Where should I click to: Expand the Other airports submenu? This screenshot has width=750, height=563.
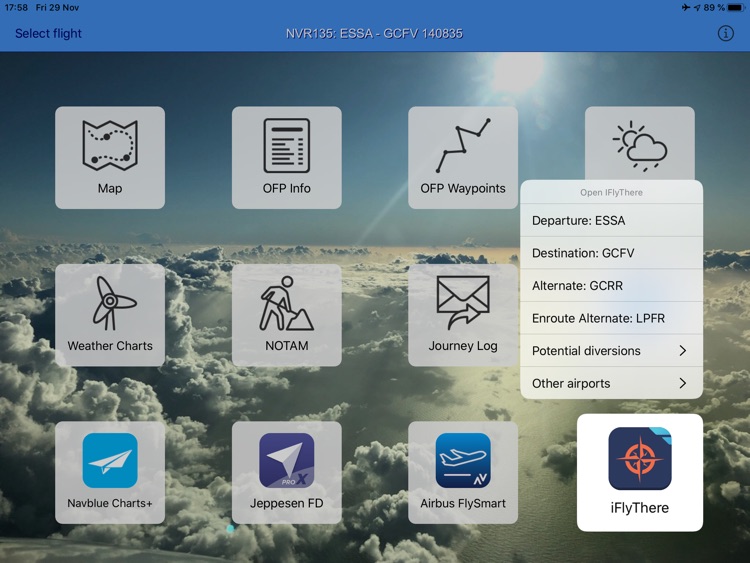[611, 383]
